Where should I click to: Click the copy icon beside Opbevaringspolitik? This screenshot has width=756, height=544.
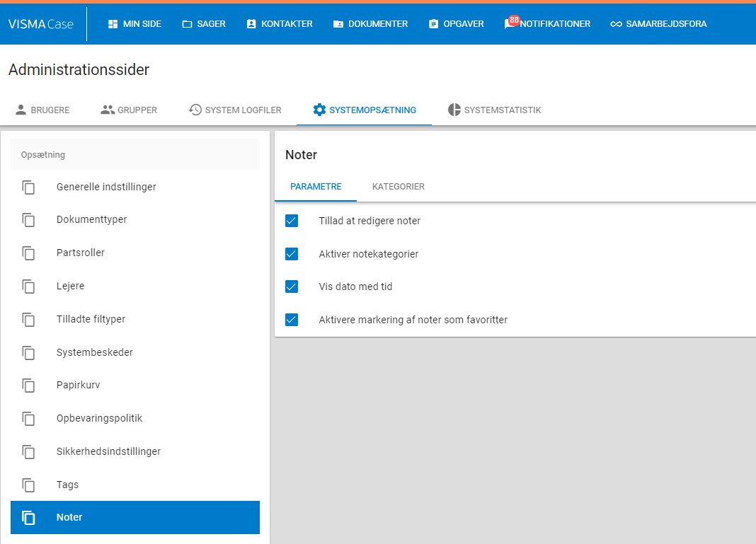28,419
